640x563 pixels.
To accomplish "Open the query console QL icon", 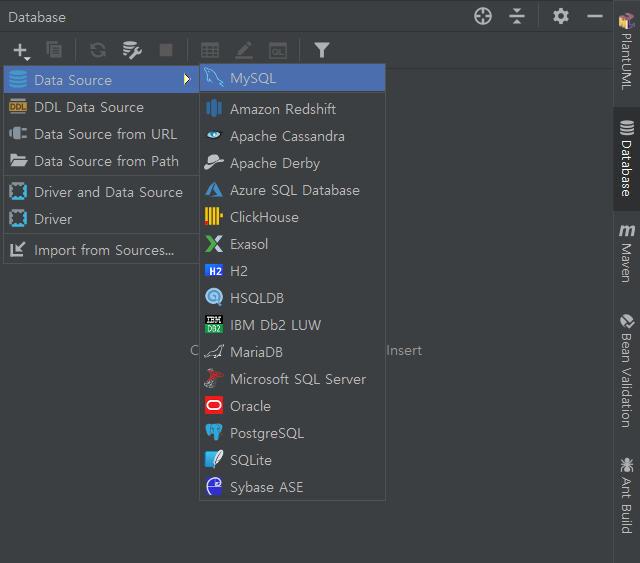I will pyautogui.click(x=278, y=51).
